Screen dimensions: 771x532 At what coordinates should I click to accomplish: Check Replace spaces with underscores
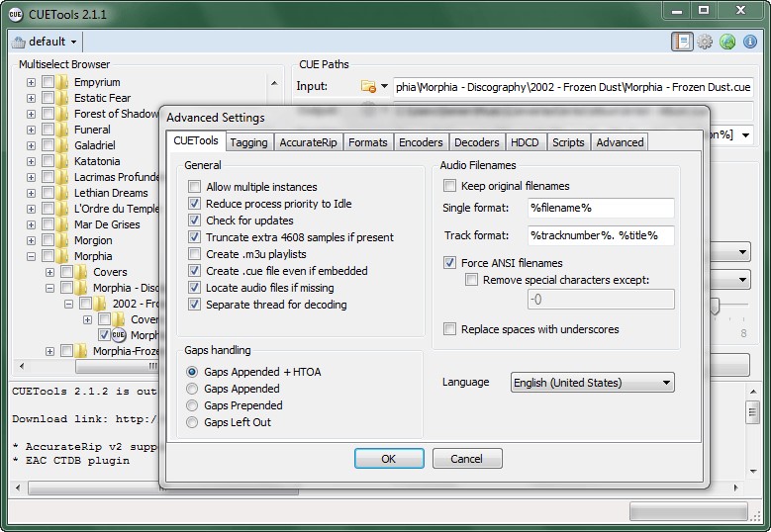pyautogui.click(x=450, y=329)
